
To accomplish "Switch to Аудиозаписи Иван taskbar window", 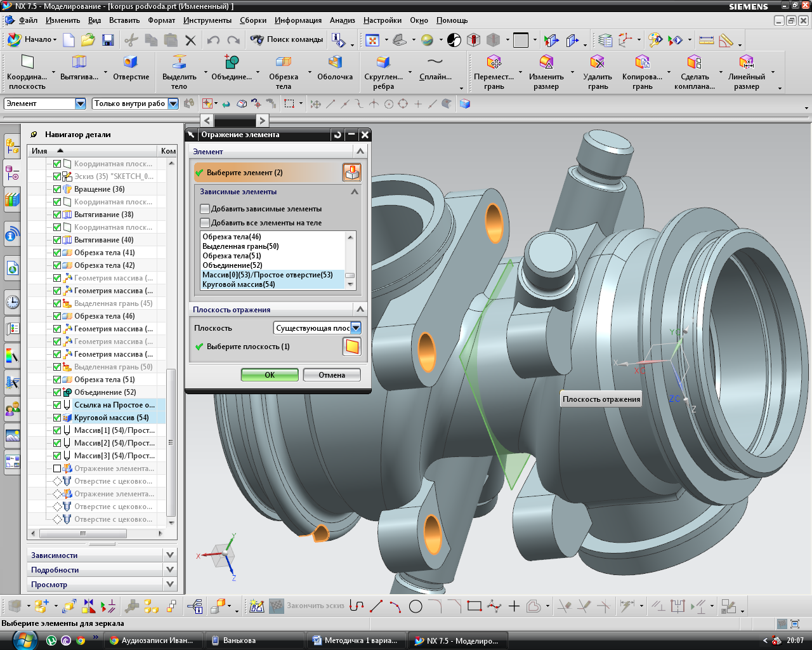I will coord(153,640).
